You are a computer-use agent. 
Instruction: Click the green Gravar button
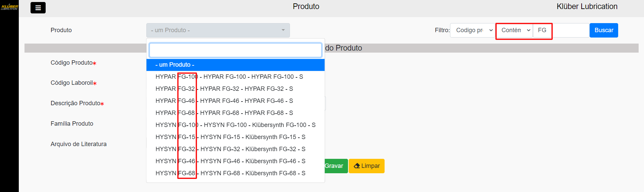click(335, 166)
